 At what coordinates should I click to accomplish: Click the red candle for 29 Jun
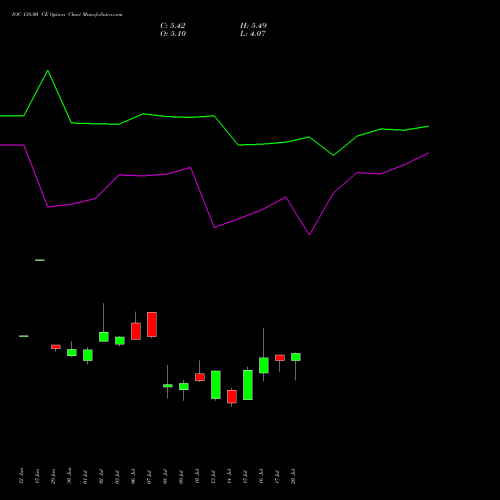[x=56, y=347]
